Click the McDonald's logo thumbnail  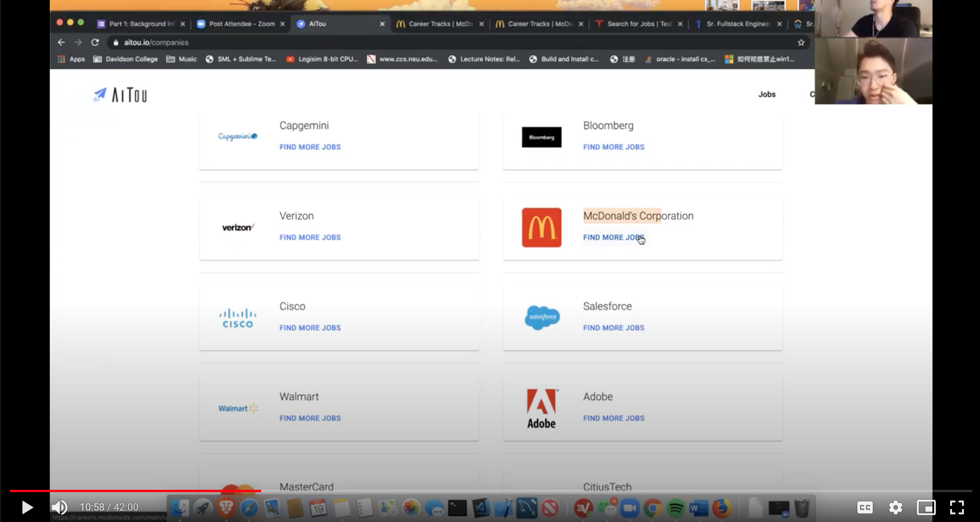(x=541, y=228)
